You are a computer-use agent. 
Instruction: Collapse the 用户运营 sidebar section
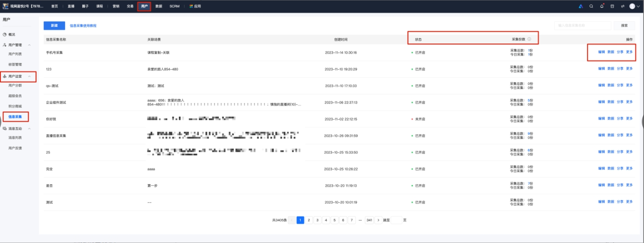pos(30,77)
